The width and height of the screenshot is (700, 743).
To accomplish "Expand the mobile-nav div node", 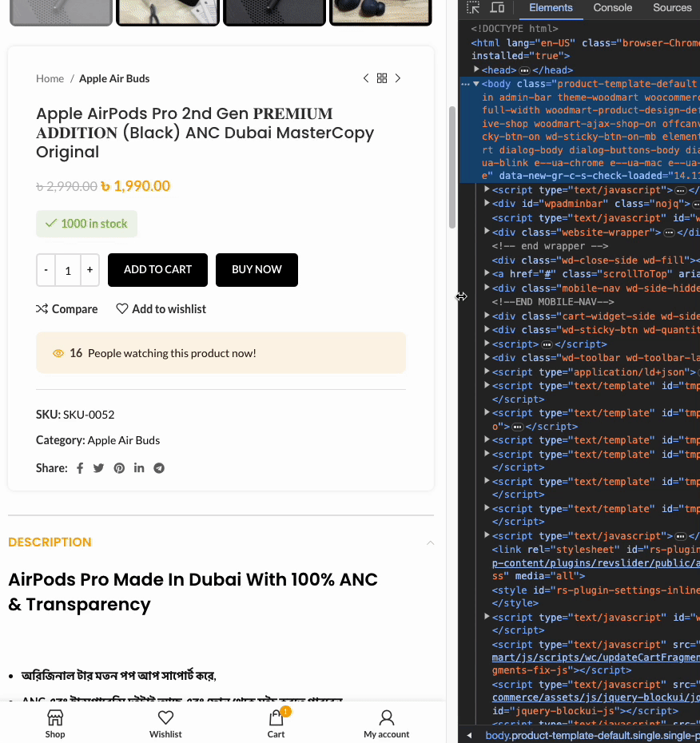I will tap(487, 288).
